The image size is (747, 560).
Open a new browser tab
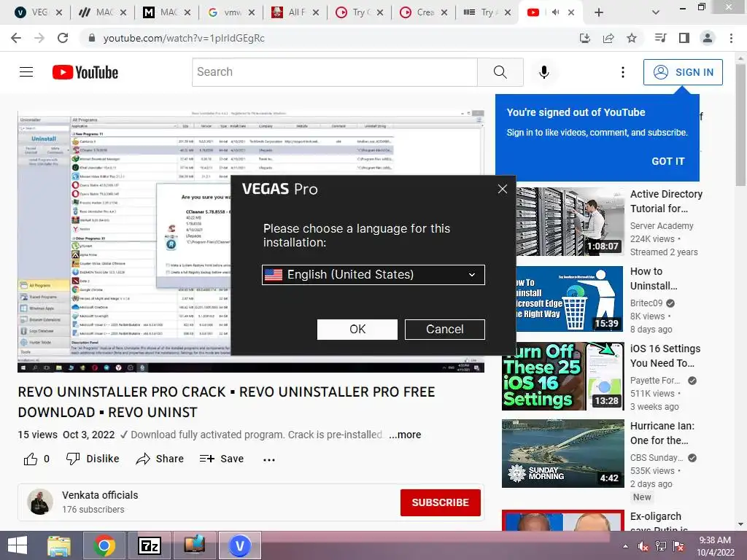tap(599, 12)
